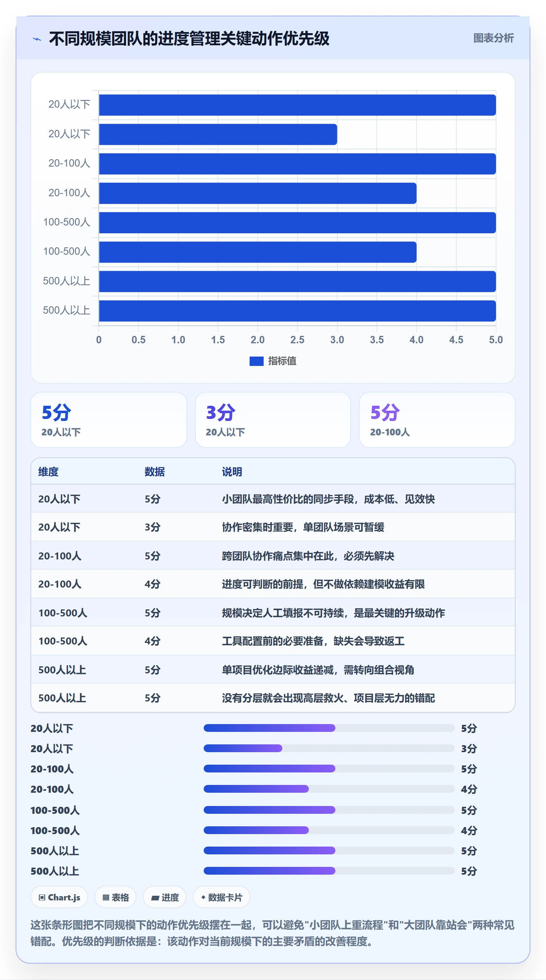546x980 pixels.
Task: Open the 5分 20-100人 data card
Action: point(437,420)
